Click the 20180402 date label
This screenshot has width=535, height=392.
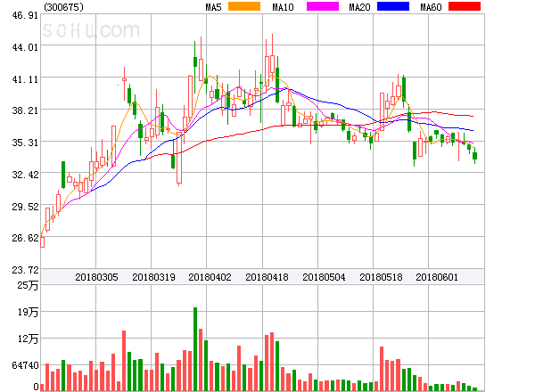click(210, 277)
